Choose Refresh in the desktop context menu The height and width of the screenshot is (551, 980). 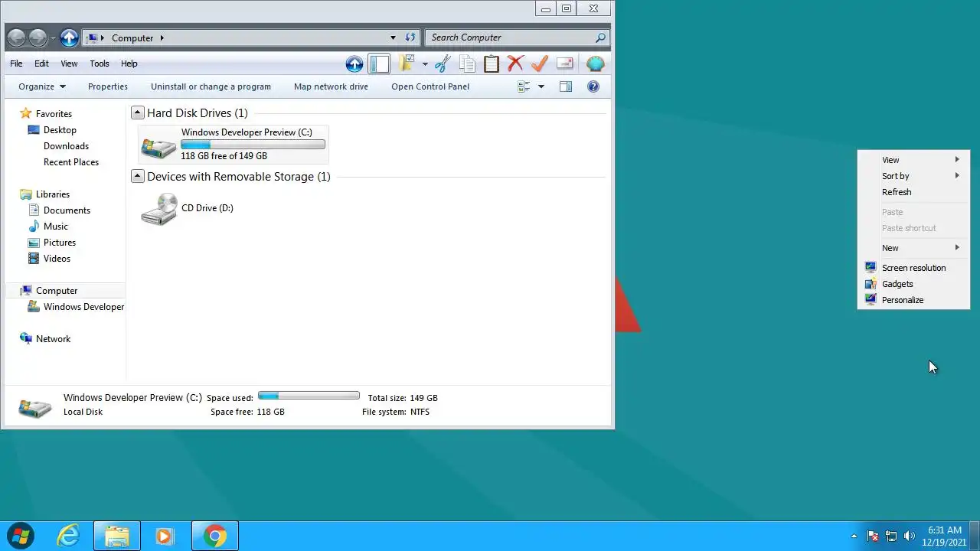coord(913,192)
